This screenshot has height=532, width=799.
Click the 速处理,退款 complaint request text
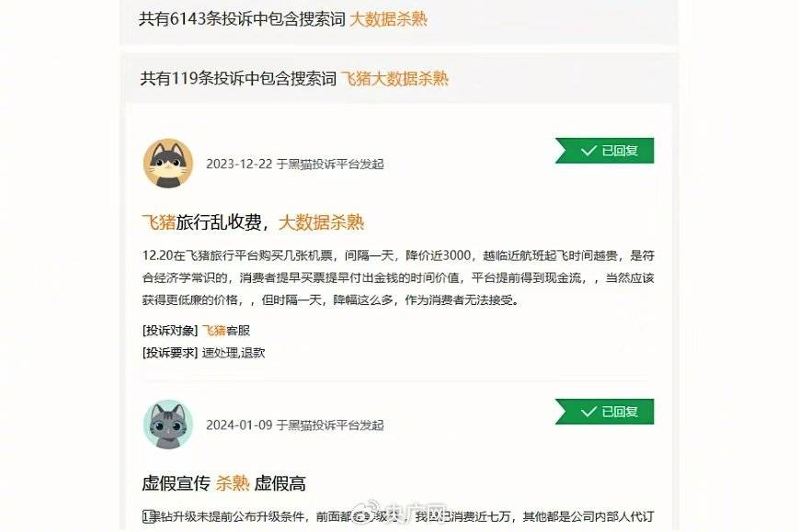(x=234, y=353)
